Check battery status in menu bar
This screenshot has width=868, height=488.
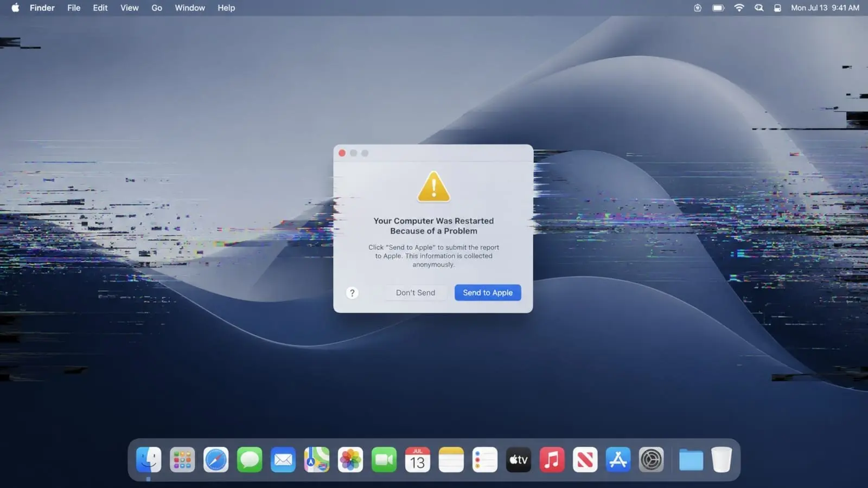pyautogui.click(x=718, y=8)
